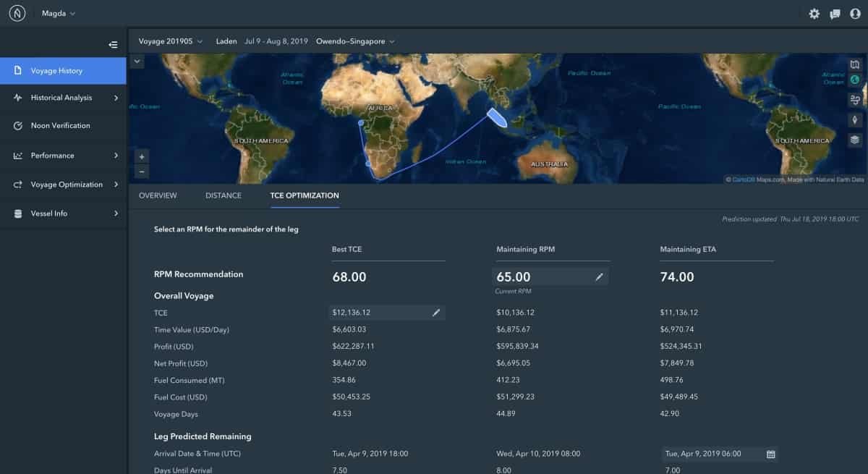This screenshot has width=868, height=474.
Task: Switch to the DISTANCE tab
Action: coord(224,195)
